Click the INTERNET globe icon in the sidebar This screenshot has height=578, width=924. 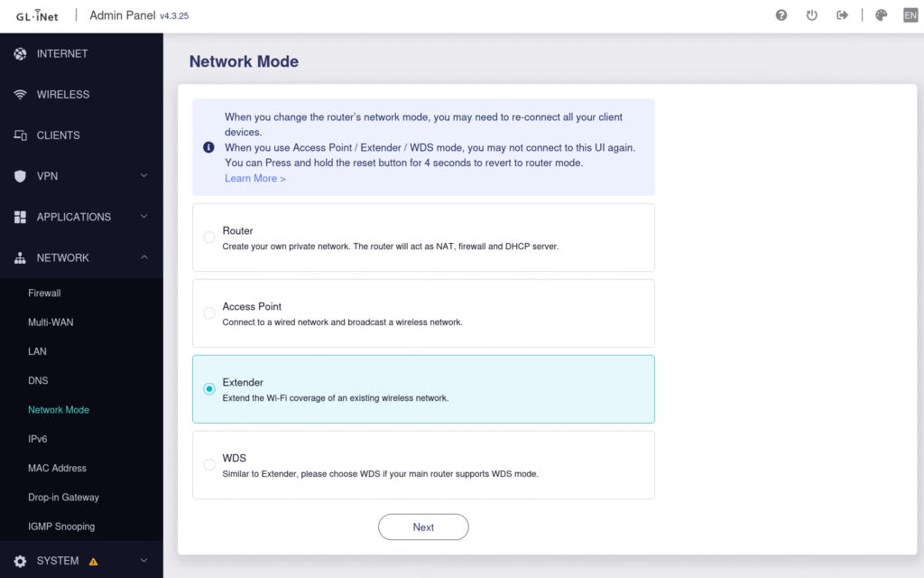click(x=20, y=54)
